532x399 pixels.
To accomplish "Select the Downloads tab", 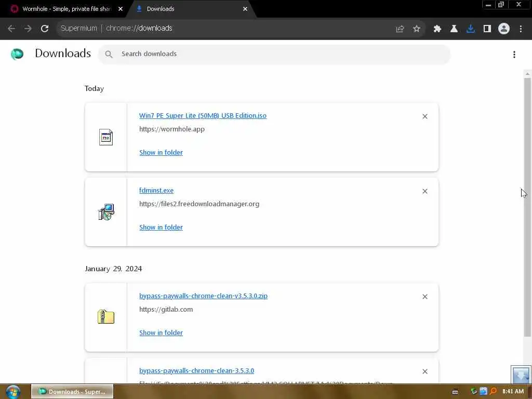I will click(x=192, y=9).
